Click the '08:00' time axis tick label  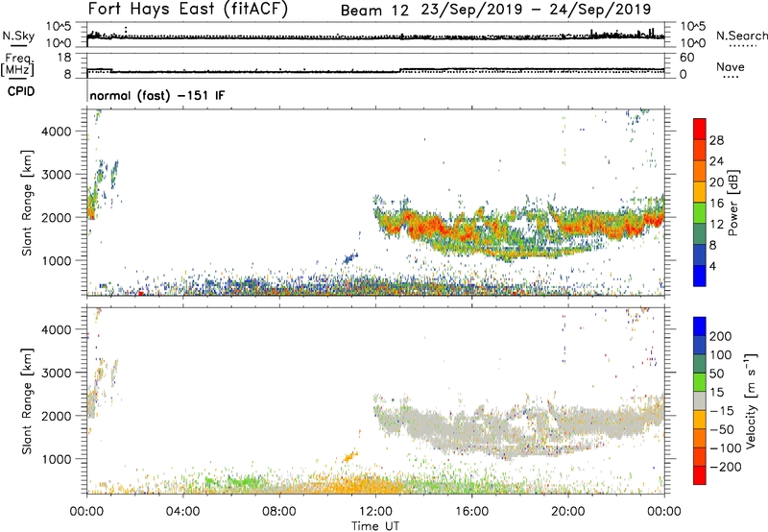279,512
